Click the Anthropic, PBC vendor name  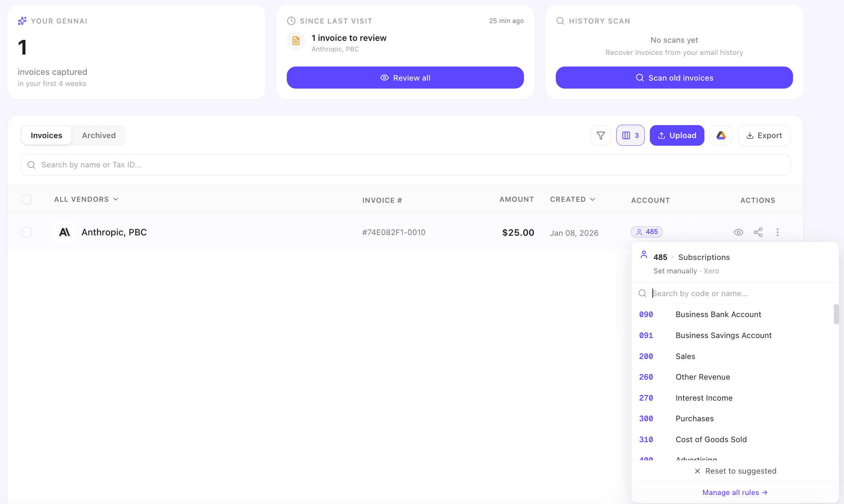coord(114,232)
